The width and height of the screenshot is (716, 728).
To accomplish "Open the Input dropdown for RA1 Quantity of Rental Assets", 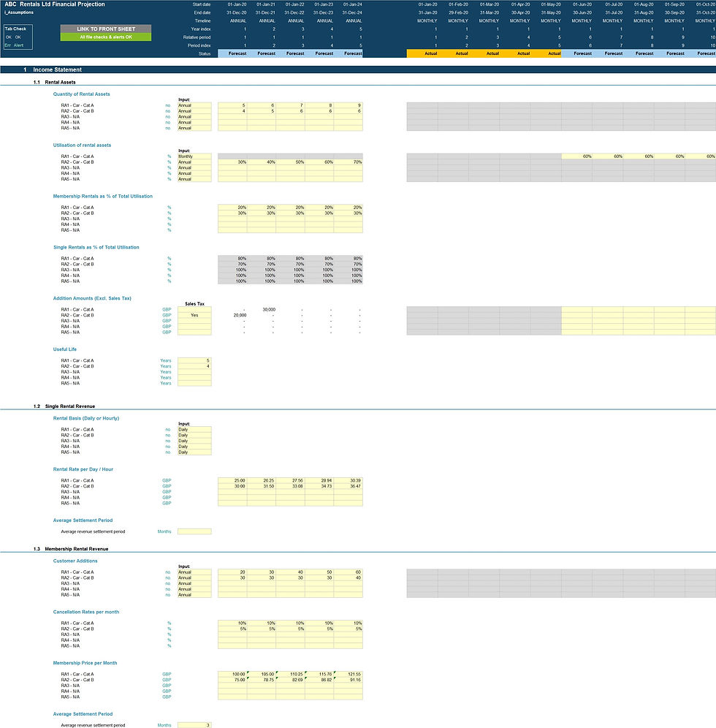I will pyautogui.click(x=194, y=105).
